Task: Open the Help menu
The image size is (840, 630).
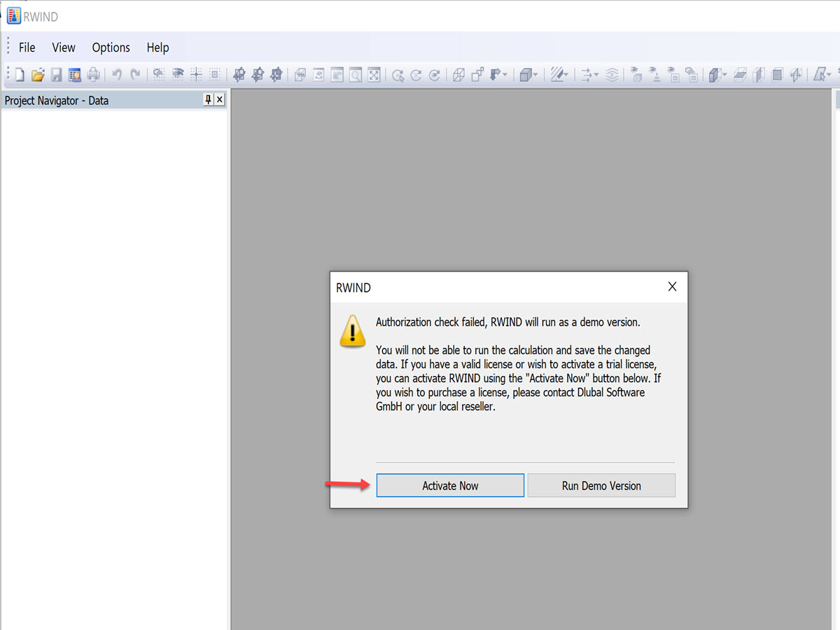Action: 157,48
